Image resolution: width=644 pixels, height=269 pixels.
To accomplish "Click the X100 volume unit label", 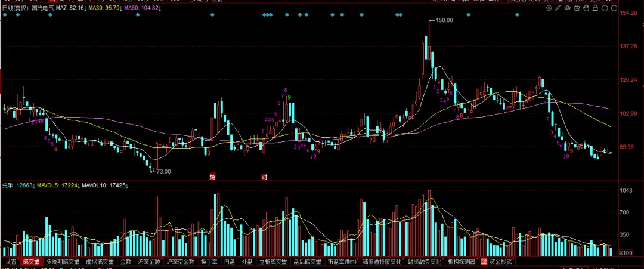I will tap(626, 252).
